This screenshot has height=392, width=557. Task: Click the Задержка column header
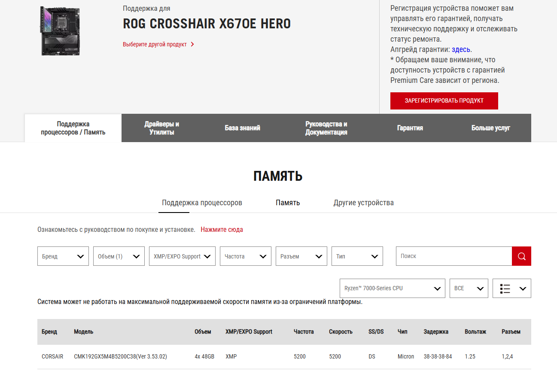tap(436, 332)
